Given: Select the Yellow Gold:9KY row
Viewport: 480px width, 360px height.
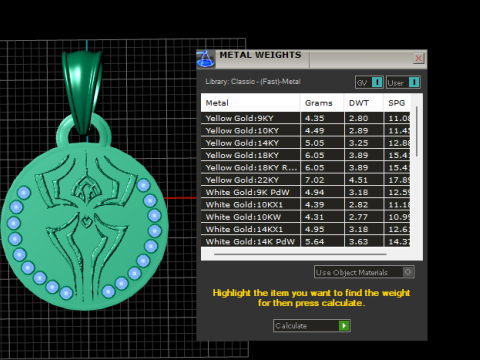Looking at the screenshot, I should 306,118.
